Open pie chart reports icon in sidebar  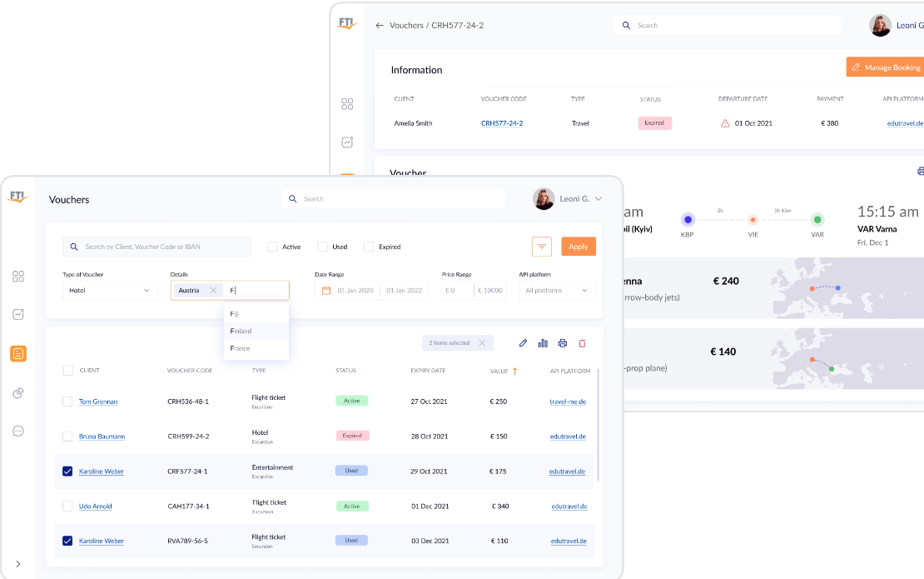pyautogui.click(x=18, y=392)
